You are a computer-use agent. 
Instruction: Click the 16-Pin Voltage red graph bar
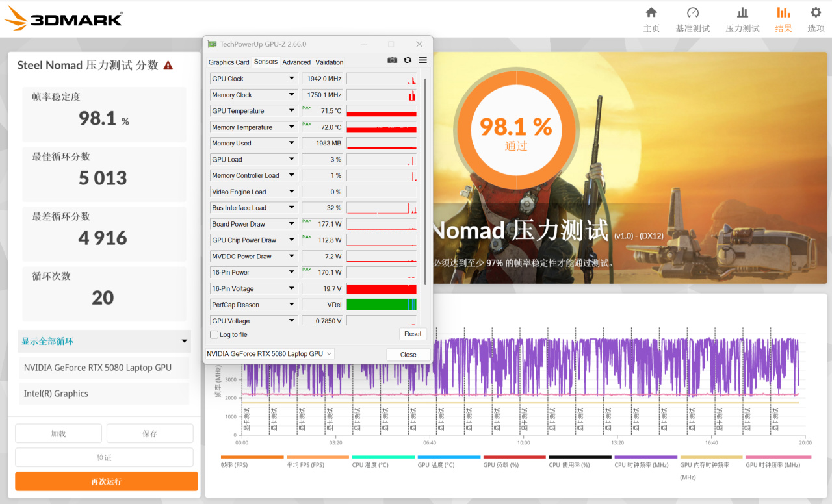(382, 288)
